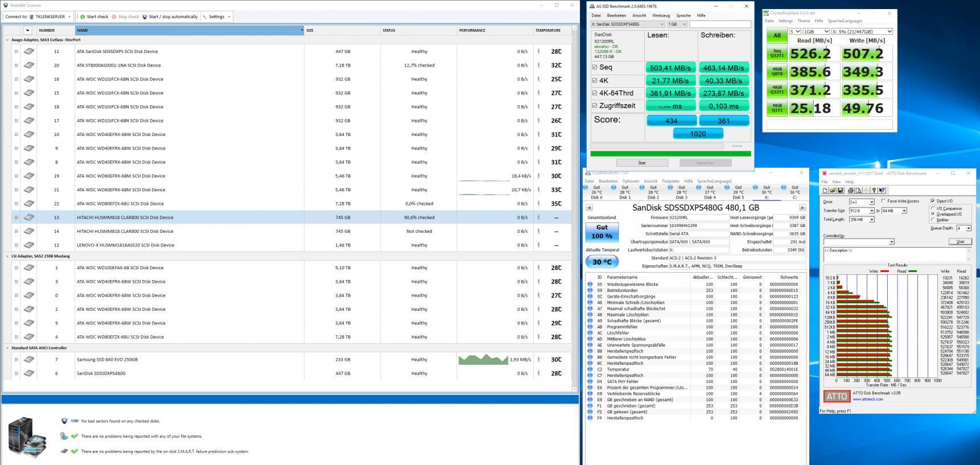Click status orb for Betriebsstunden attribute row
This screenshot has height=465, width=980.
[x=590, y=290]
